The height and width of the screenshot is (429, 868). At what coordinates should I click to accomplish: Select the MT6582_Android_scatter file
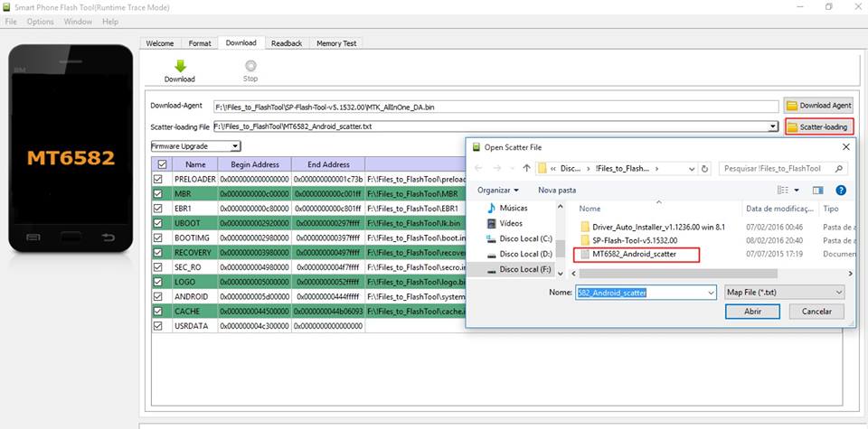[x=628, y=255]
